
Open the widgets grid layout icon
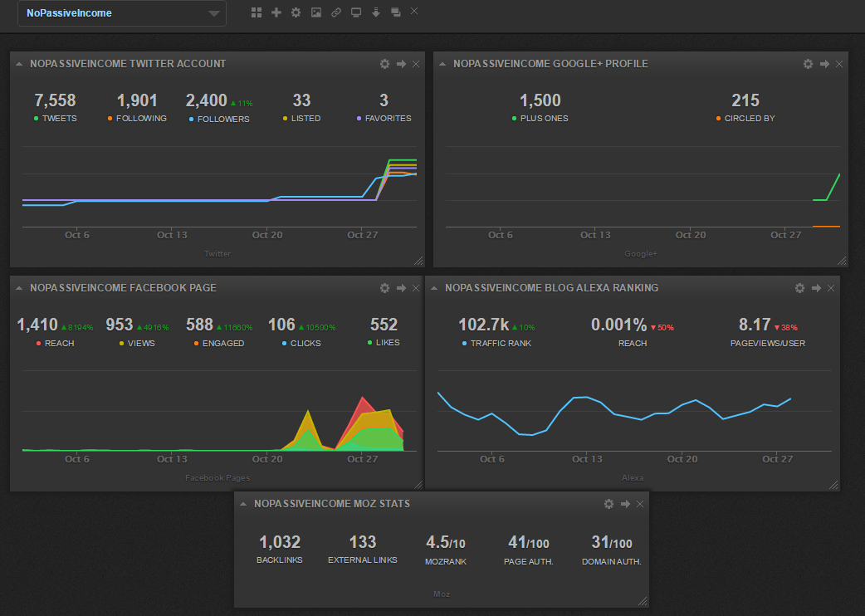[x=256, y=12]
